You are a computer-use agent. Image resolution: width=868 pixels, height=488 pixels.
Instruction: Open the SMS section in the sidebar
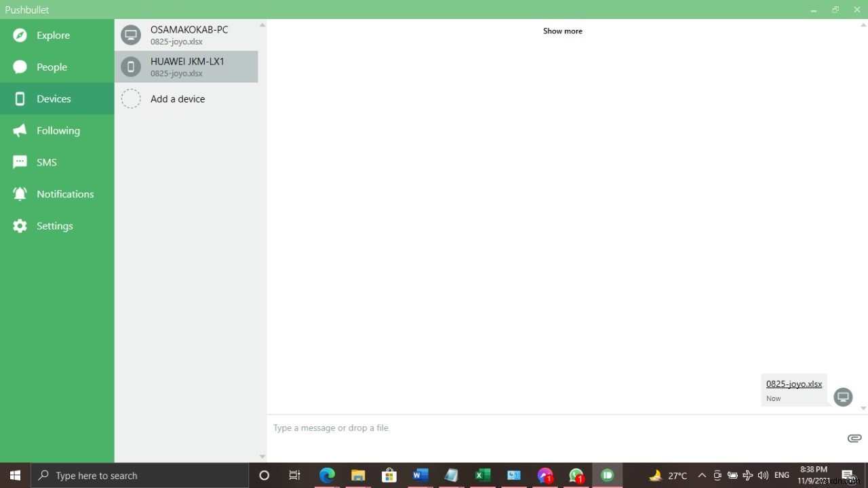(46, 162)
